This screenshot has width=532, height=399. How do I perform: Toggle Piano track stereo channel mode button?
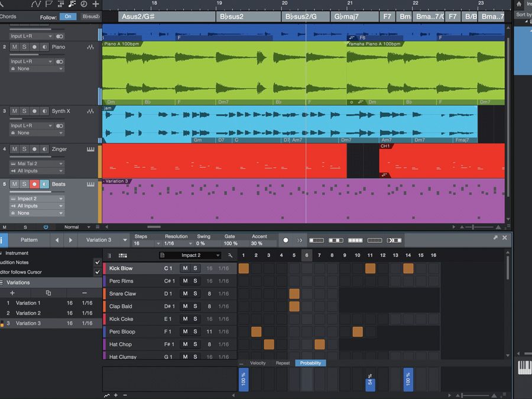tap(59, 61)
